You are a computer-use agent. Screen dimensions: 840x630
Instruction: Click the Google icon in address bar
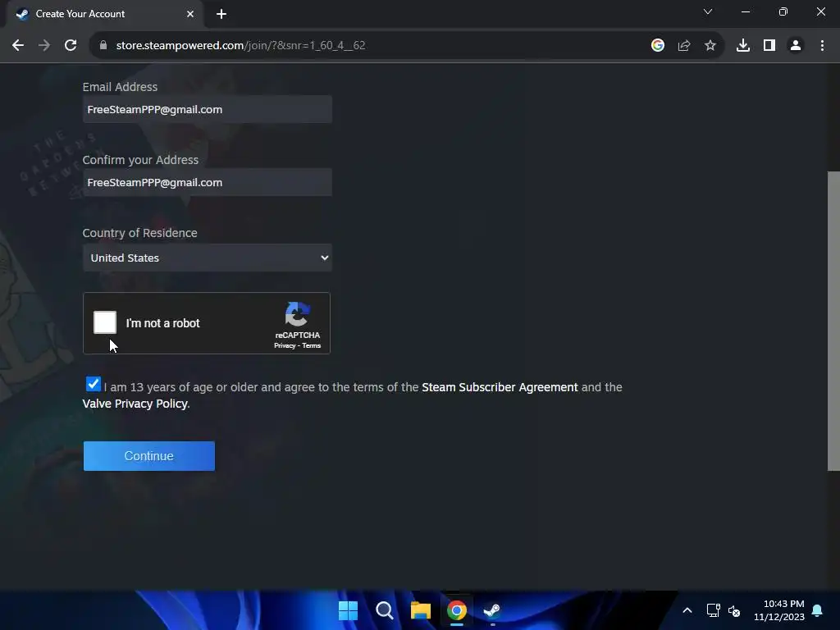coord(658,46)
